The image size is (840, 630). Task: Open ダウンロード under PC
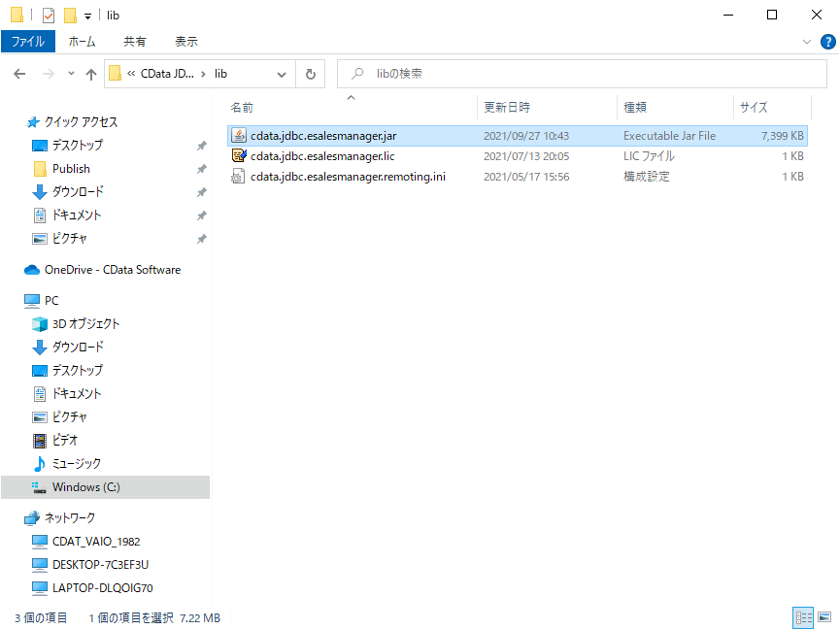coord(78,348)
